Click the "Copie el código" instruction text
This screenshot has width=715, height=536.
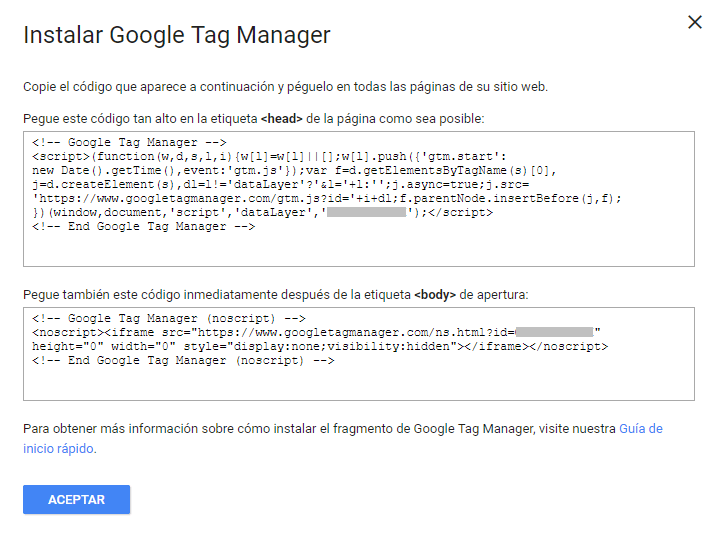[285, 87]
